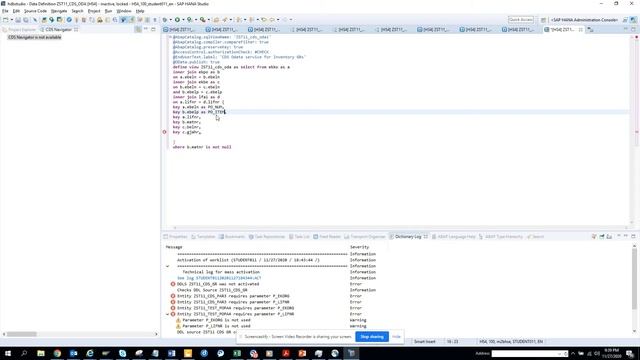Screen dimensions: 640x360
Task: Maximize the Dictionary Log panel
Action: (x=633, y=236)
